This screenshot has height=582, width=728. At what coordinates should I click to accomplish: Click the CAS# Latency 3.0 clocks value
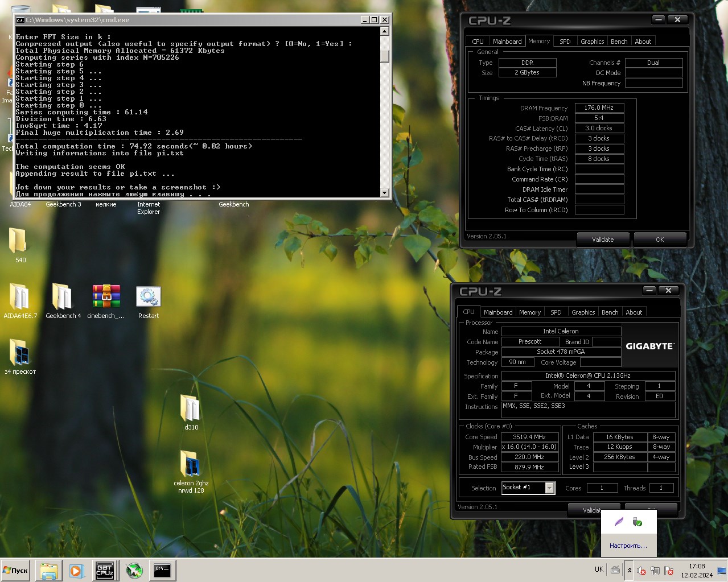pos(599,128)
